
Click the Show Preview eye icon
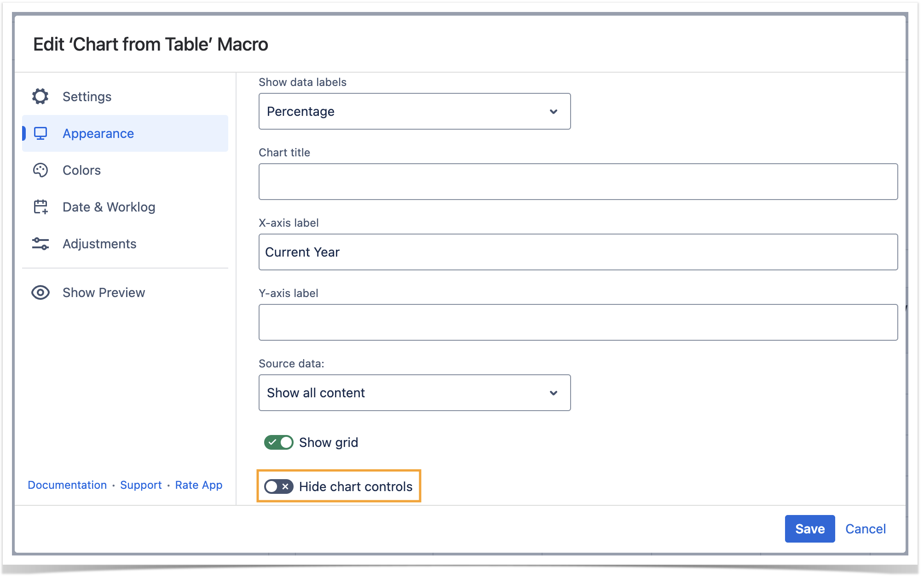40,292
